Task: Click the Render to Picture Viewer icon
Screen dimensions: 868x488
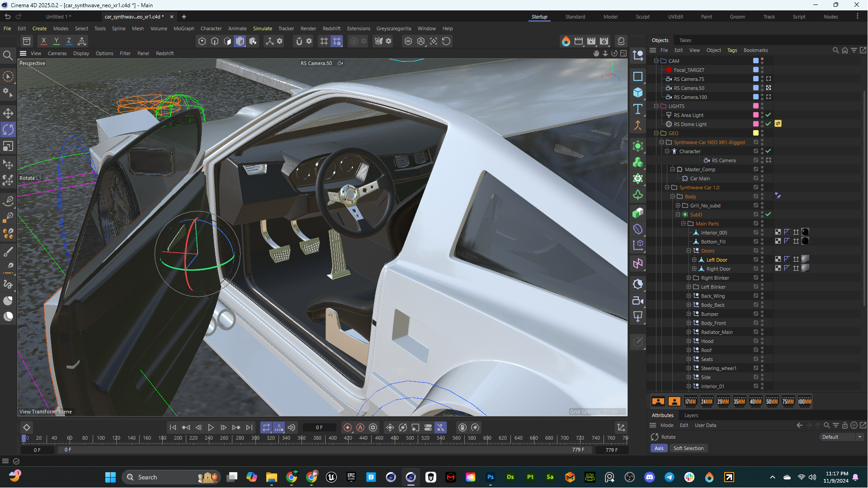Action: point(591,41)
